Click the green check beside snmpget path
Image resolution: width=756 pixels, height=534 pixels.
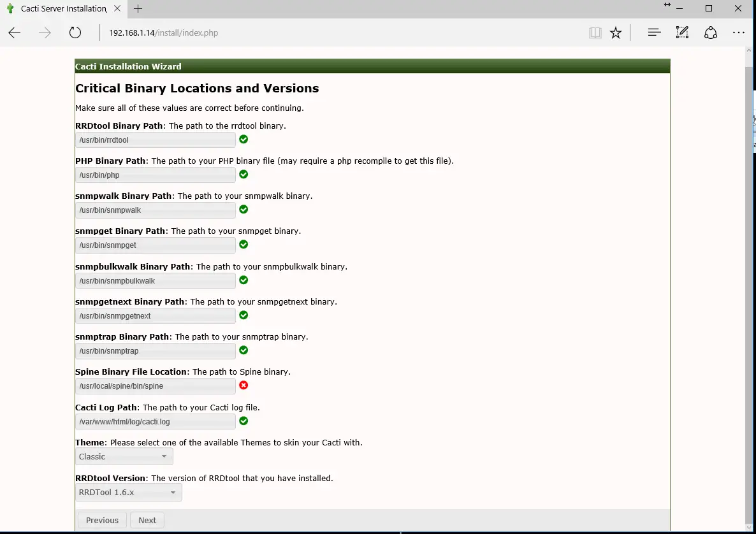click(x=244, y=244)
